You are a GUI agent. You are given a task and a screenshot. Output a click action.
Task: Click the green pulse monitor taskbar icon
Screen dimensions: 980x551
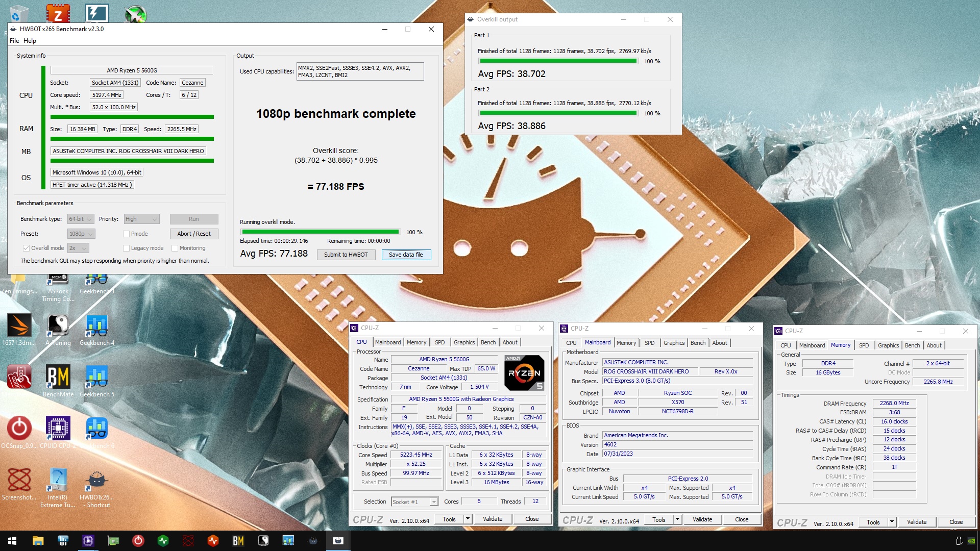tap(163, 541)
